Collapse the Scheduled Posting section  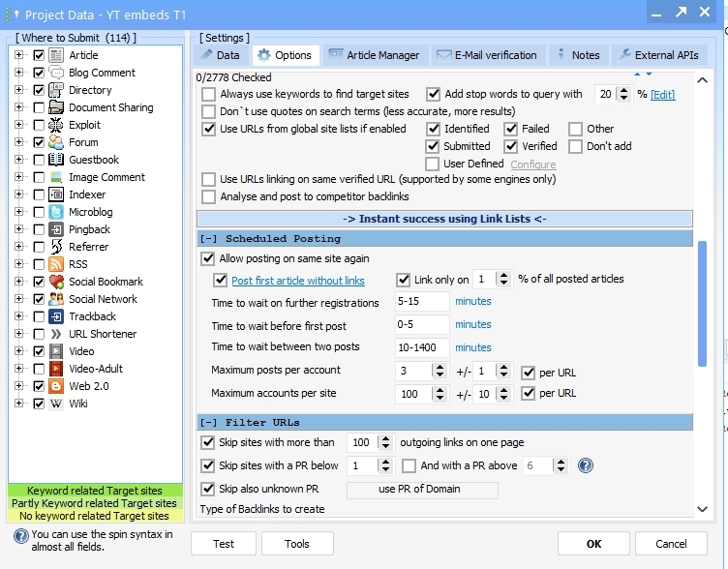(x=208, y=238)
